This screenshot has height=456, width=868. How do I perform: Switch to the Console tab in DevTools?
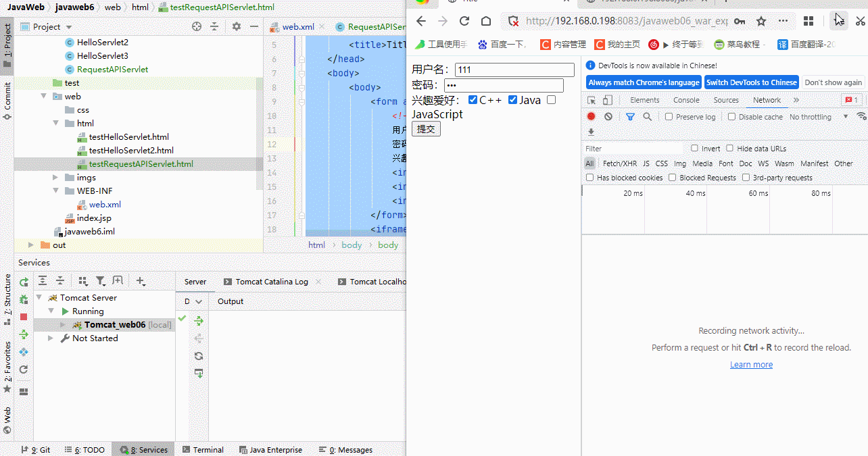coord(686,100)
